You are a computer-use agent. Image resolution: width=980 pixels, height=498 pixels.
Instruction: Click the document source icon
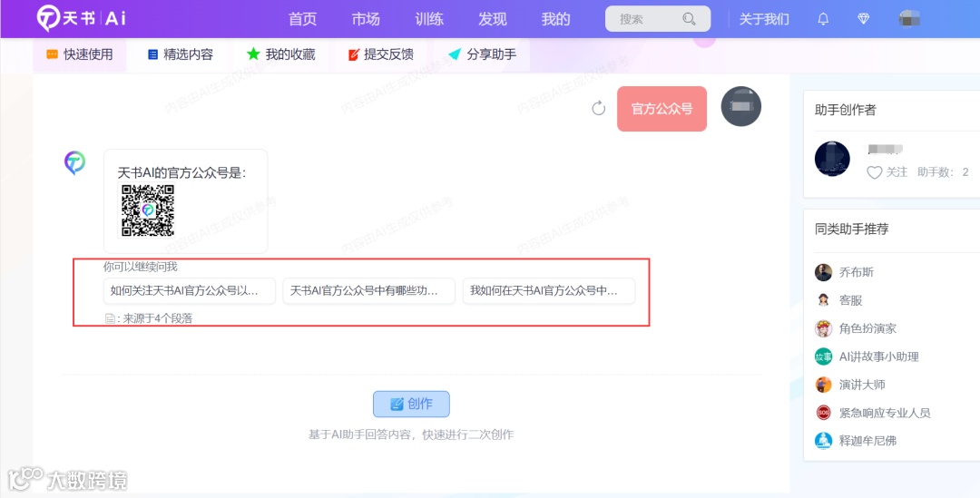coord(110,318)
